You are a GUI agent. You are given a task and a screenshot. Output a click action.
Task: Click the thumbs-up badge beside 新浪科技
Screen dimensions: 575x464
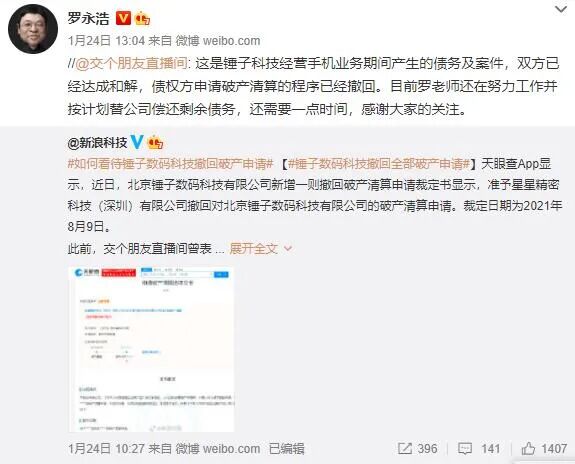[155, 142]
